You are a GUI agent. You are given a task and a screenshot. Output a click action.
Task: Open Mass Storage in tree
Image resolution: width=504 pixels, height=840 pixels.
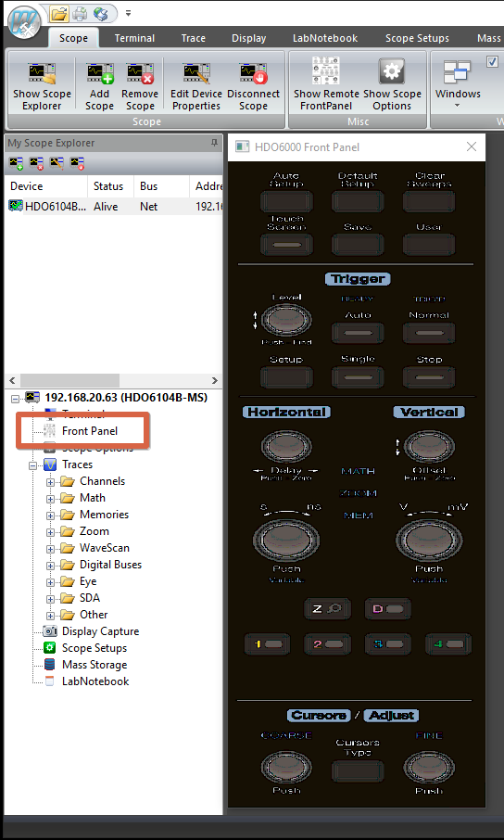(94, 664)
